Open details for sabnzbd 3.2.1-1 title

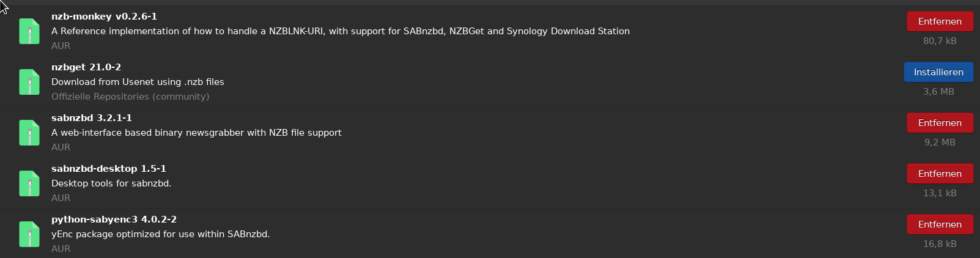(92, 118)
